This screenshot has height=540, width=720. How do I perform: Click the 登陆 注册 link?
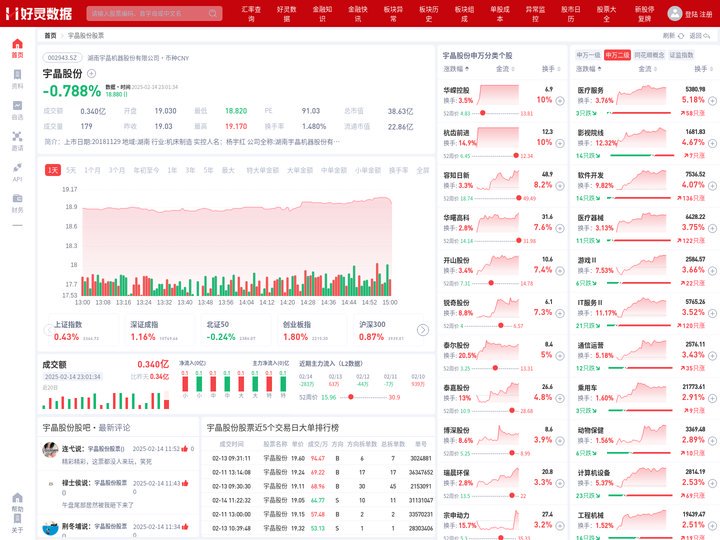click(698, 14)
